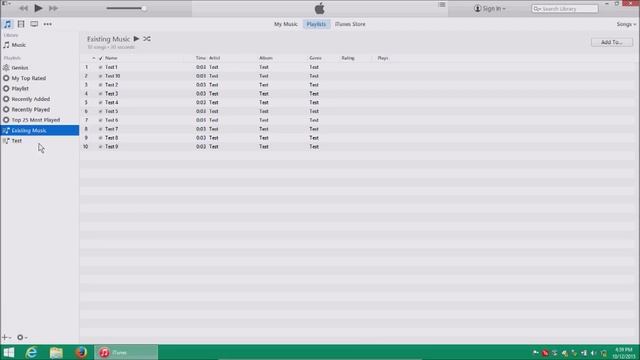Sort by the Album column header
Screen dimensions: 640x360
click(x=266, y=58)
